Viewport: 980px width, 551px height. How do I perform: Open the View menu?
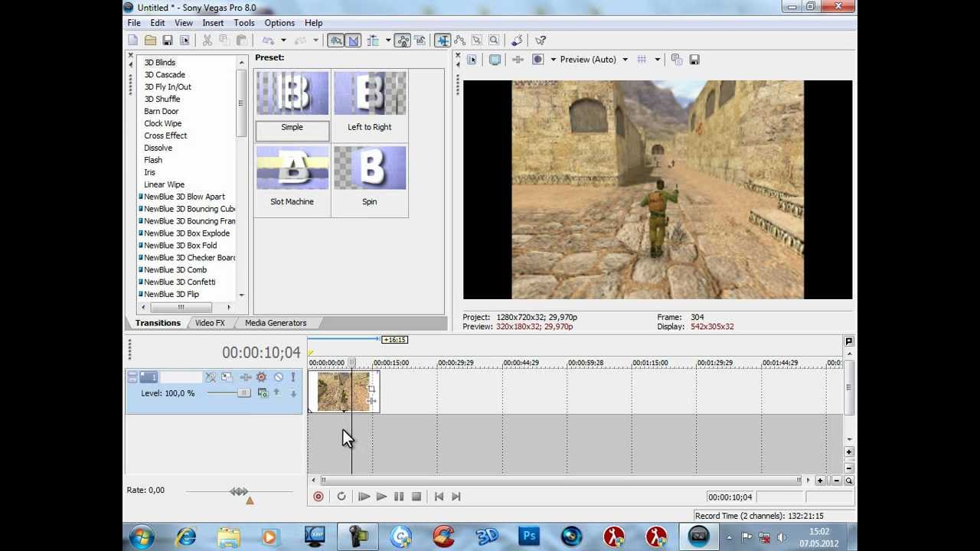(x=184, y=23)
